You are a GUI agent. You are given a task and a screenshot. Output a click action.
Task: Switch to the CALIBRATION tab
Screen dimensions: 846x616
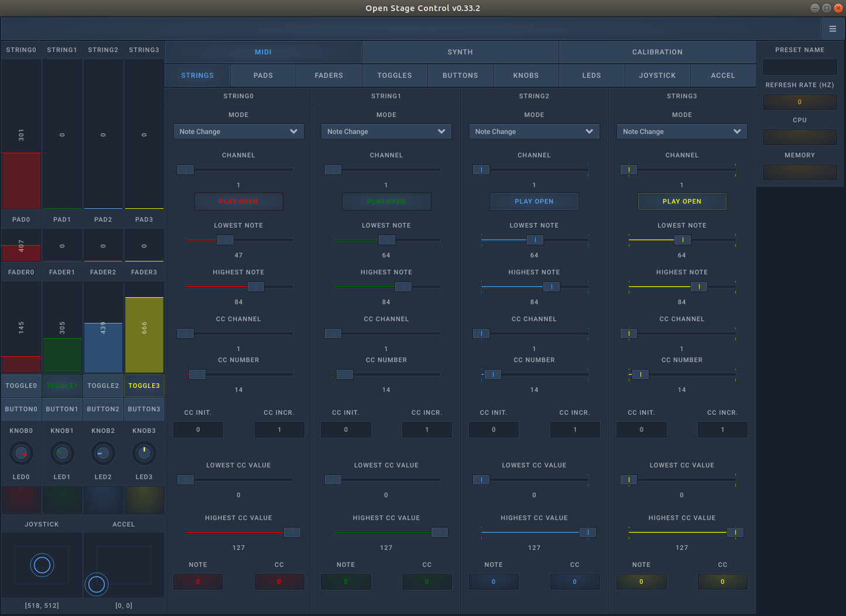657,52
